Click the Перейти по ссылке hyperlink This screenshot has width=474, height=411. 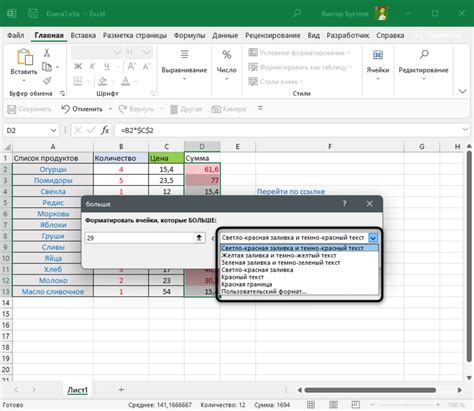pyautogui.click(x=291, y=192)
